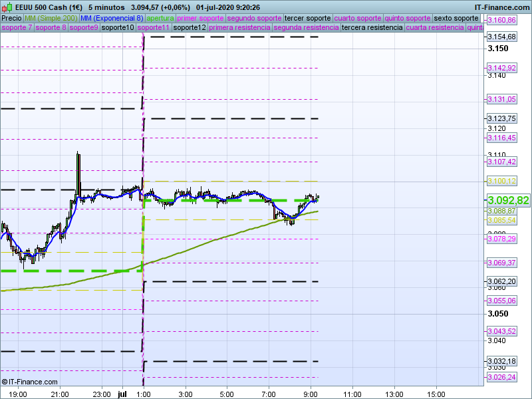Viewport: 532px width, 399px height.
Task: Select the 3.160,86 price level tag
Action: [x=501, y=20]
